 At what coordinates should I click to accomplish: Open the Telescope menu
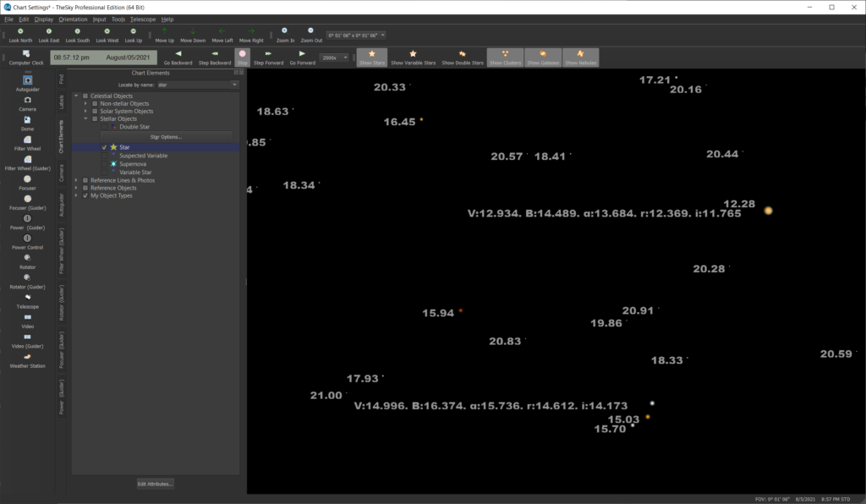141,19
